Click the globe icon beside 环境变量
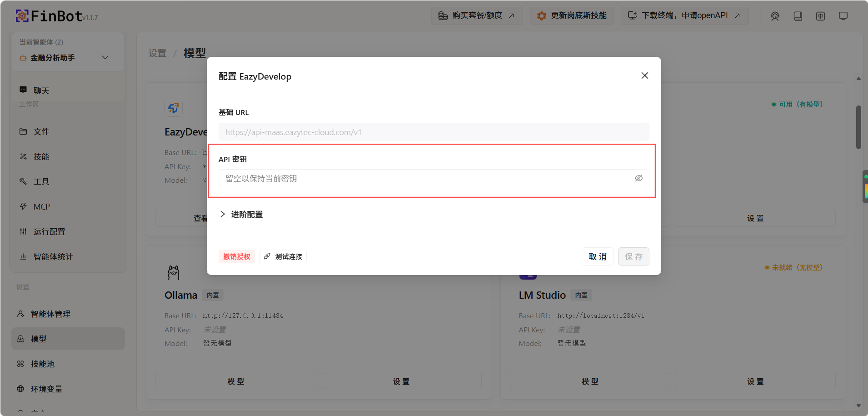This screenshot has height=416, width=868. pyautogui.click(x=20, y=389)
